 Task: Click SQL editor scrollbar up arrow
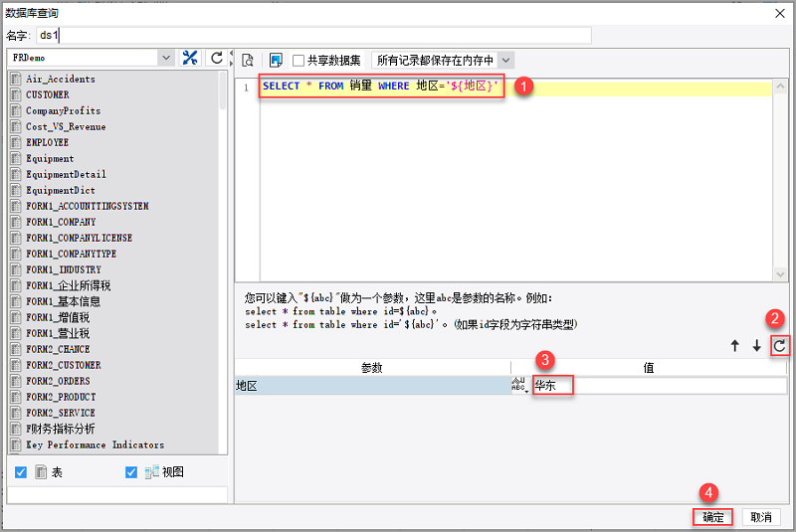[780, 87]
